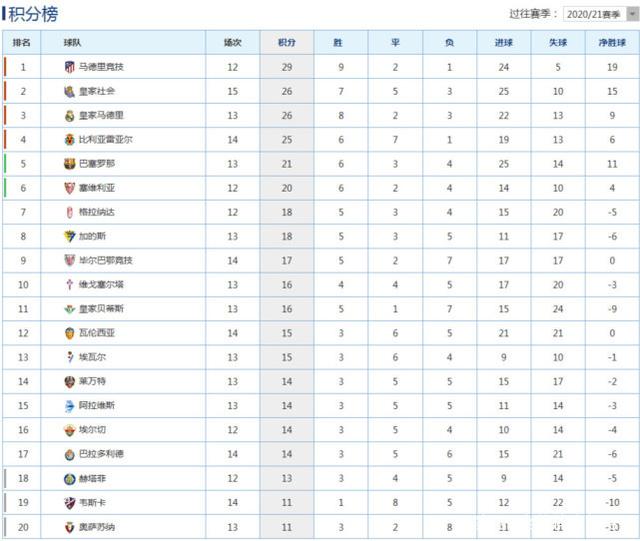Open the 毕尔巴鄂竞技 team link
The width and height of the screenshot is (640, 541).
point(105,260)
